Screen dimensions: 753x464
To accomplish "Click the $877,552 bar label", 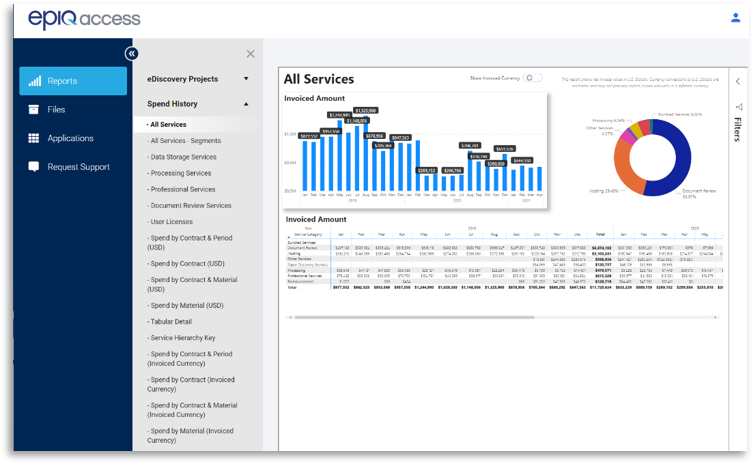I will [x=310, y=136].
